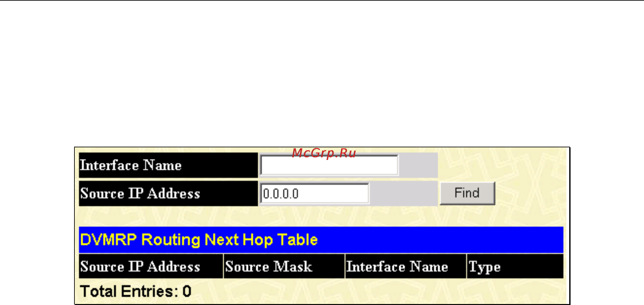Click the Type column header
This screenshot has height=305, width=644.
tap(515, 266)
